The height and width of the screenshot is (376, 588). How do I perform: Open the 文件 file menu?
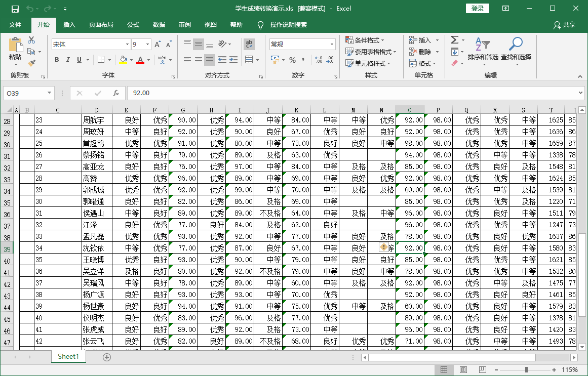click(x=15, y=25)
